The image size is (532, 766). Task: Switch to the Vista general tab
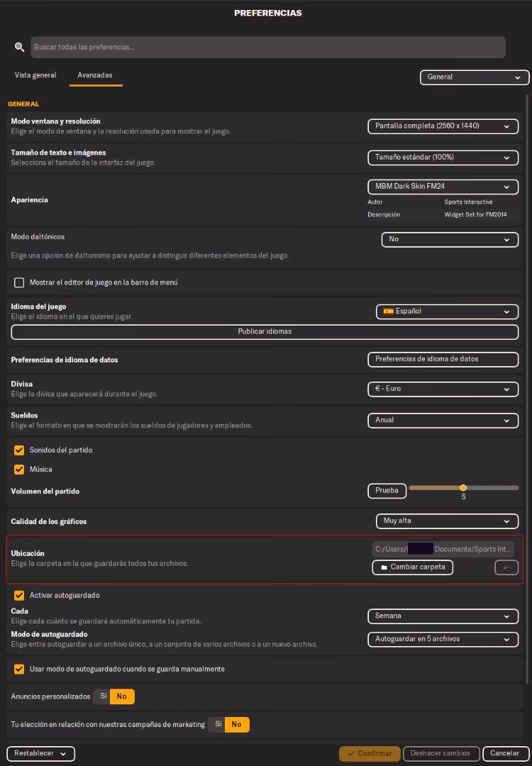coord(35,75)
